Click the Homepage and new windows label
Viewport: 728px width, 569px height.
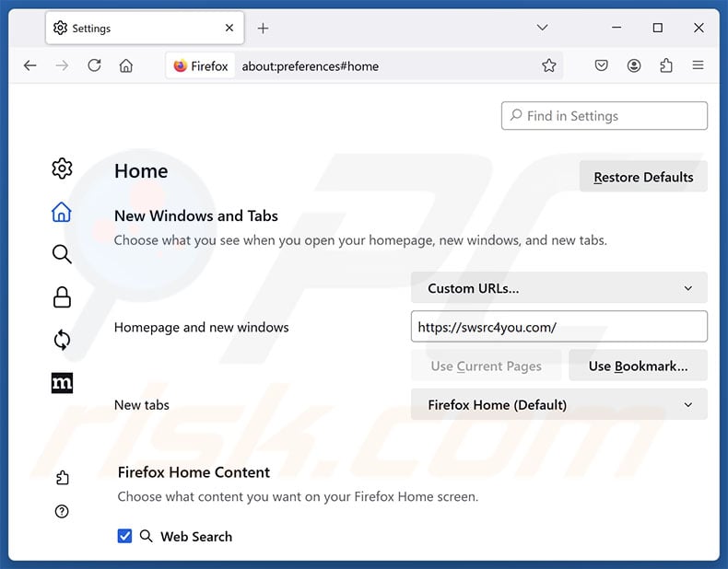(x=201, y=328)
